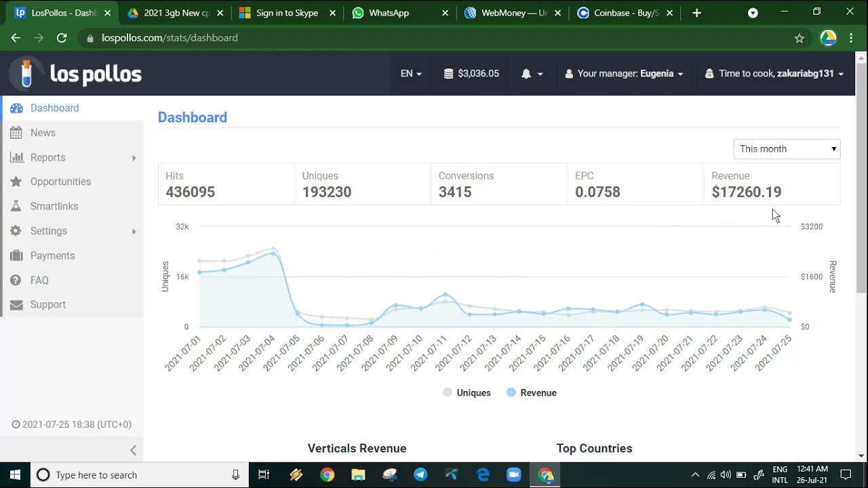Viewport: 868px width, 488px height.
Task: Switch to the Coinbase tab
Action: [627, 13]
